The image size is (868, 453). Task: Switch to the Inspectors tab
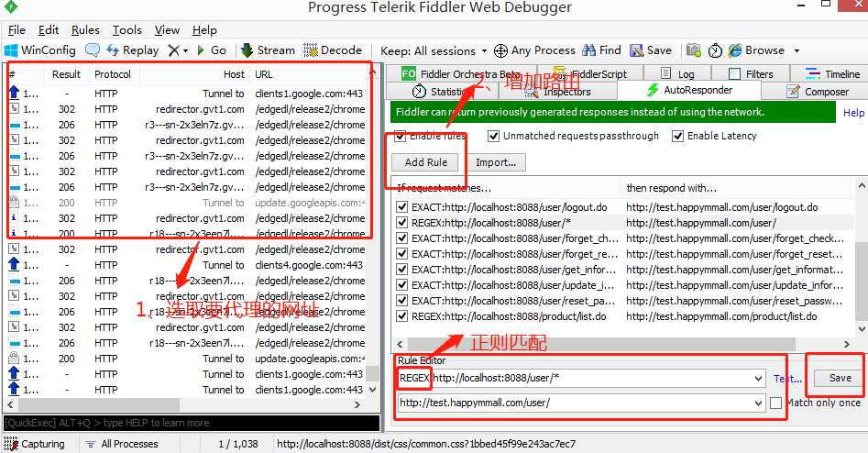557,92
